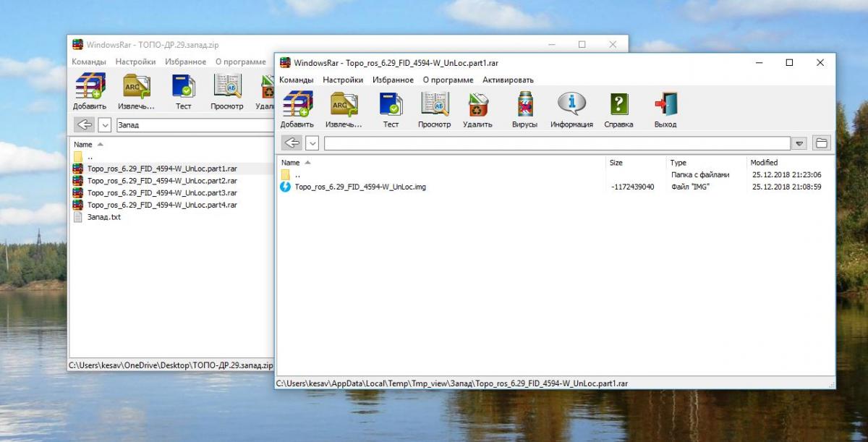Screen dimensions: 868x442
Task: Click the back arrow button in front window
Action: click(292, 143)
